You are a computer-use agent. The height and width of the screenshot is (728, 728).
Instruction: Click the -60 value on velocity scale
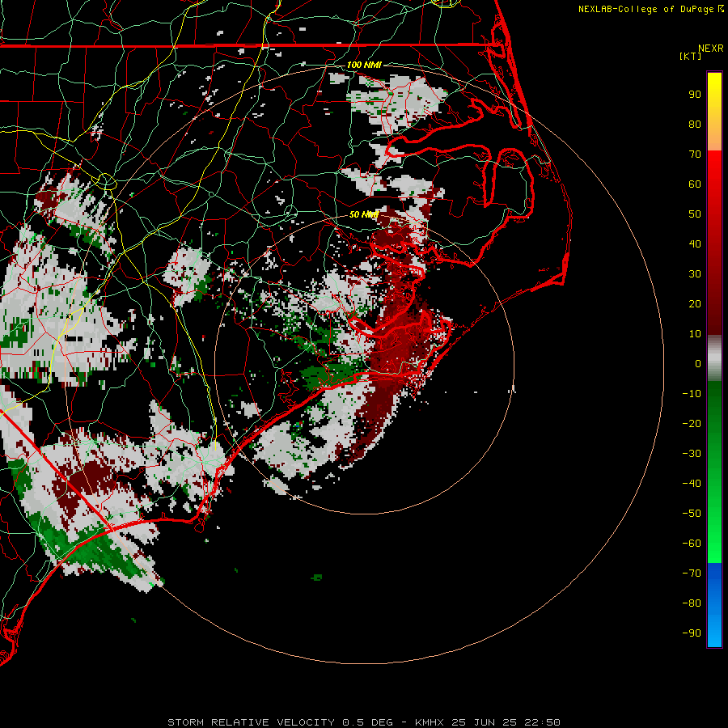click(x=692, y=544)
